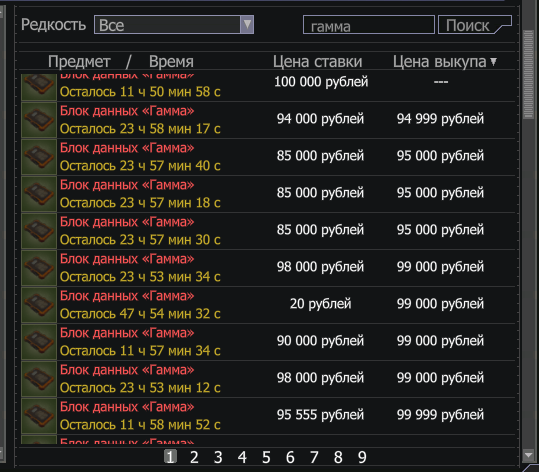Open page 5 of the listings

point(266,457)
